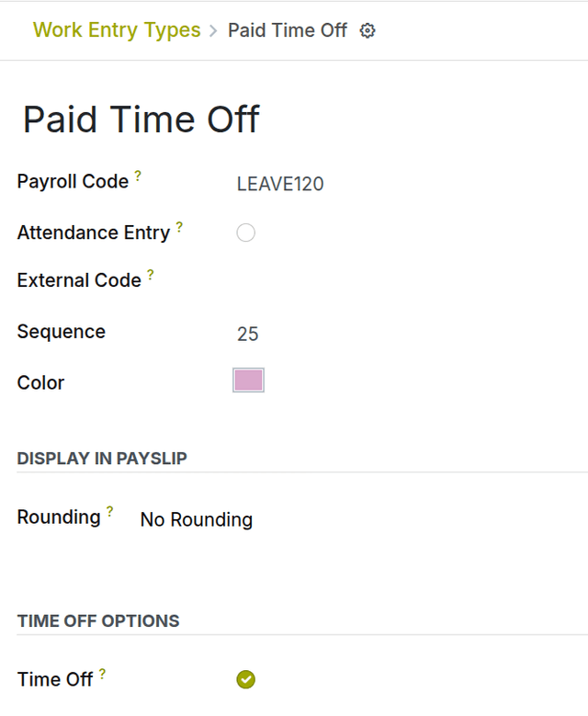The image size is (588, 716).
Task: Click the Display in Payslip section header
Action: [102, 458]
